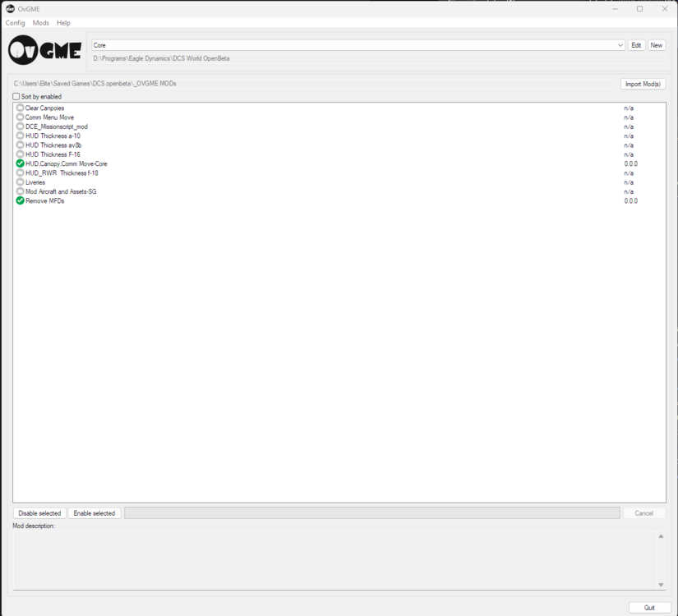The image size is (678, 616).
Task: Click the green check icon on Remove MFDs
Action: pyautogui.click(x=19, y=200)
